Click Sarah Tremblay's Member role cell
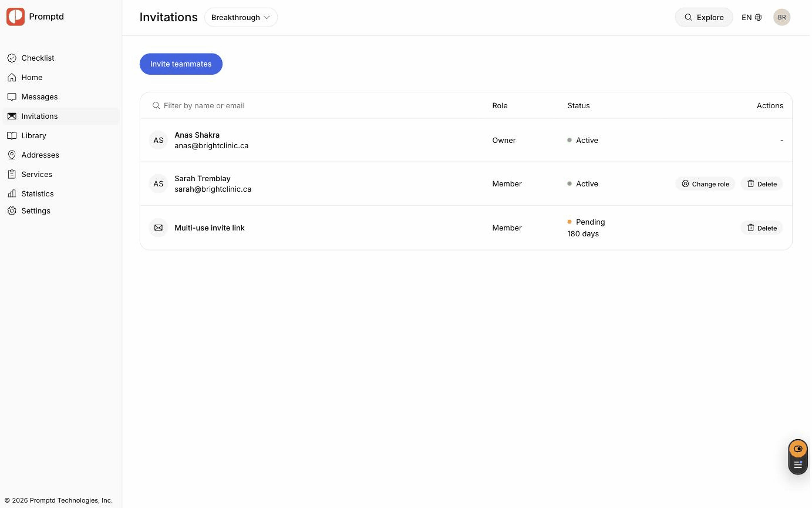This screenshot has width=812, height=508. pos(507,184)
